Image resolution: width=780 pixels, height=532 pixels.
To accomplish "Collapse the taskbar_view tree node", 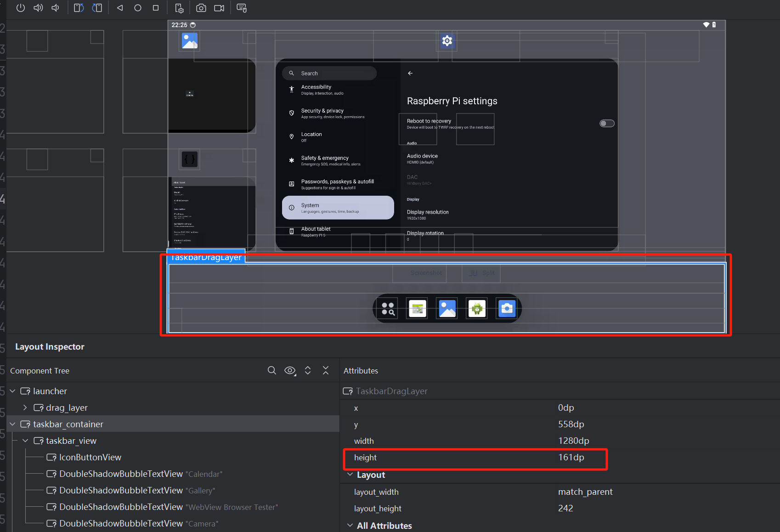I will point(25,441).
